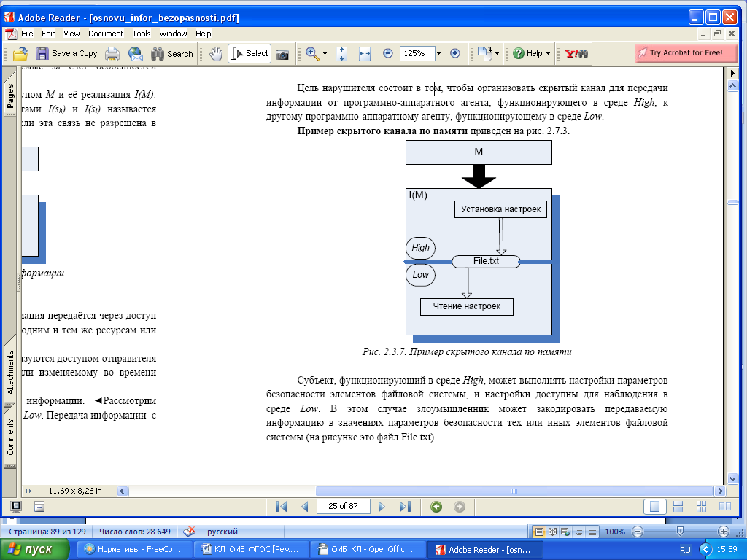This screenshot has height=560, width=747.
Task: Select the Hand tool
Action: [x=216, y=54]
